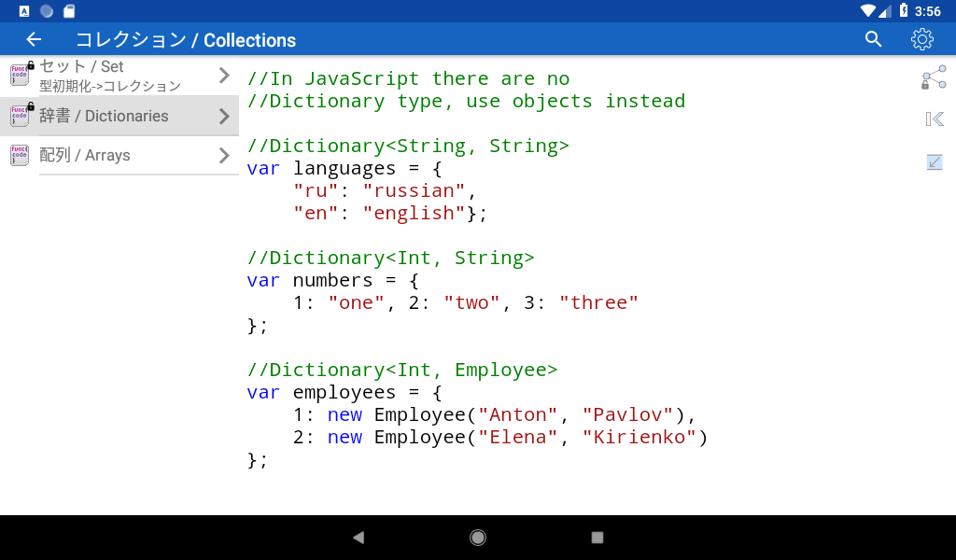Viewport: 956px width, 560px height.
Task: Tap the コレクション / Collections title
Action: click(x=186, y=40)
